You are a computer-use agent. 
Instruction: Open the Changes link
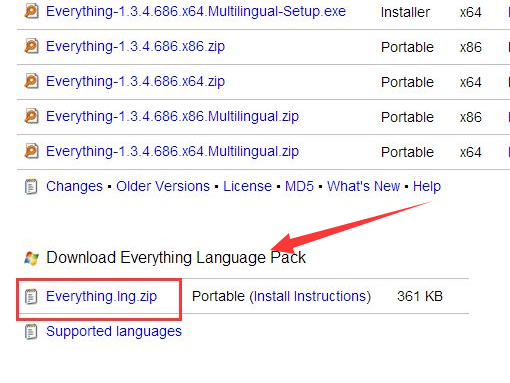[x=74, y=186]
